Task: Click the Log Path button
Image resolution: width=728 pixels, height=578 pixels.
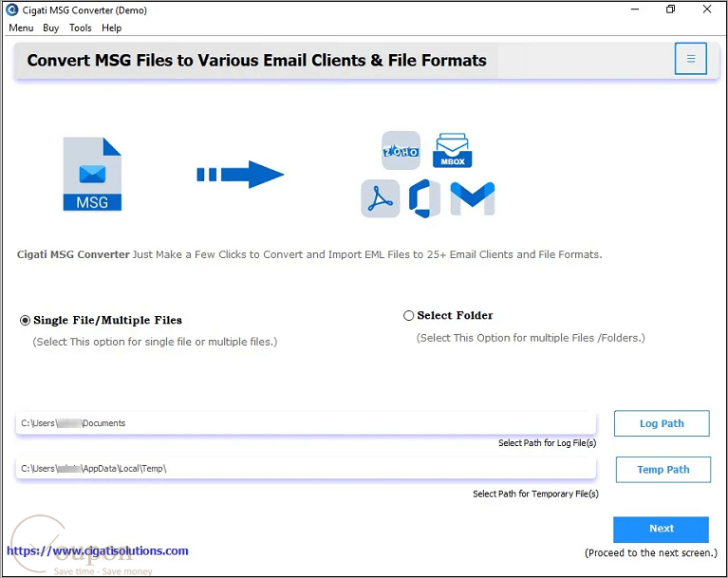Action: [662, 423]
